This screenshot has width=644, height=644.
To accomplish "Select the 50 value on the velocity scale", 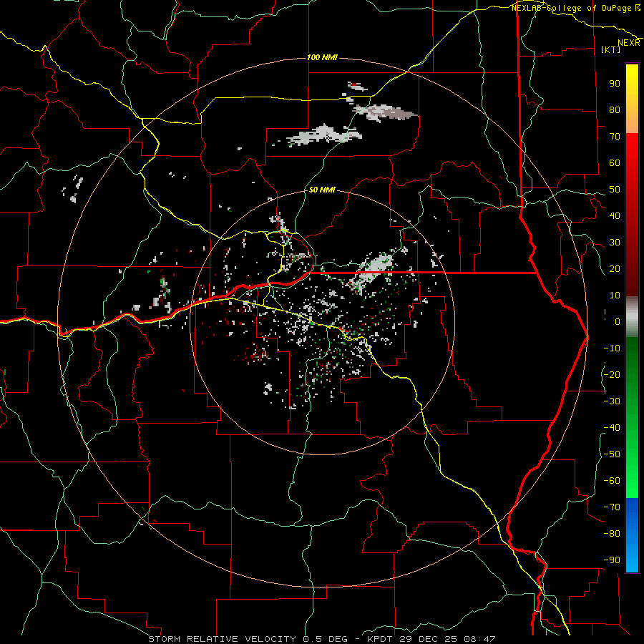I will [x=615, y=190].
